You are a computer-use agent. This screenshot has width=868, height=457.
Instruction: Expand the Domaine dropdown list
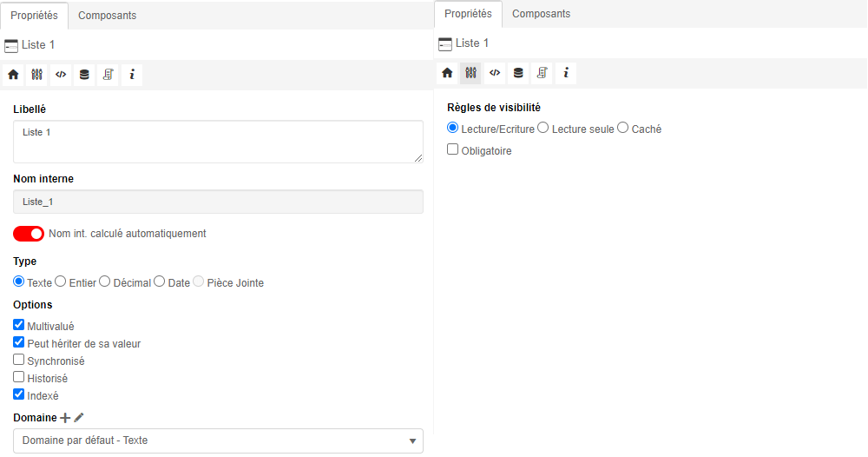218,440
